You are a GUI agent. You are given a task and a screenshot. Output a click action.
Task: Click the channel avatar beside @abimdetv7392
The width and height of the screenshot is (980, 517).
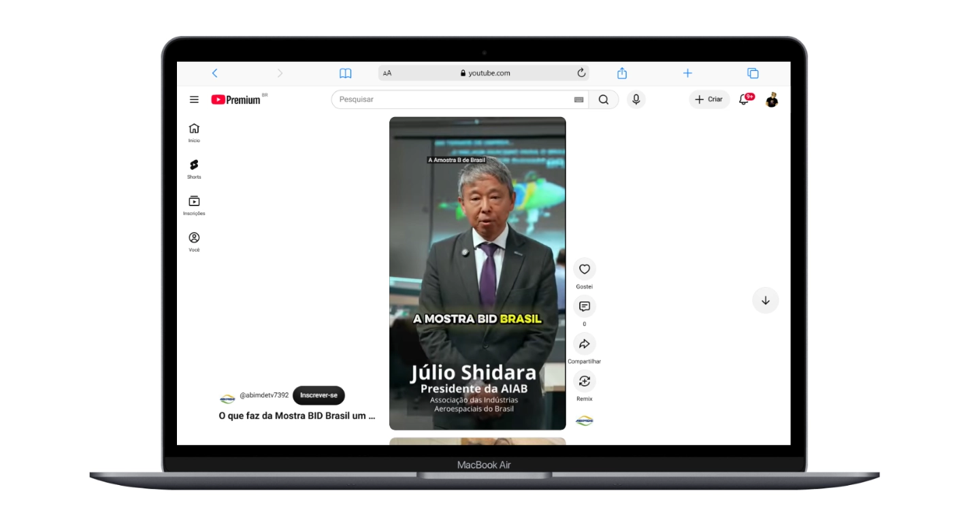(x=227, y=399)
